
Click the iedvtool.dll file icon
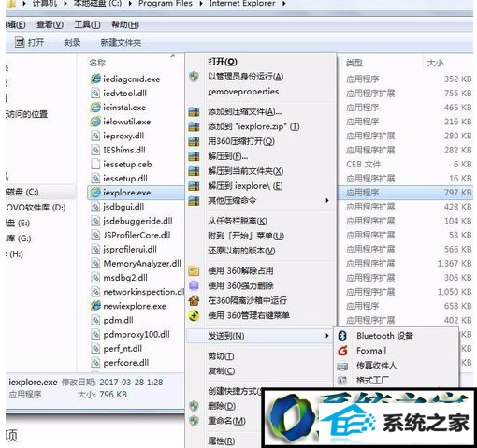(95, 93)
